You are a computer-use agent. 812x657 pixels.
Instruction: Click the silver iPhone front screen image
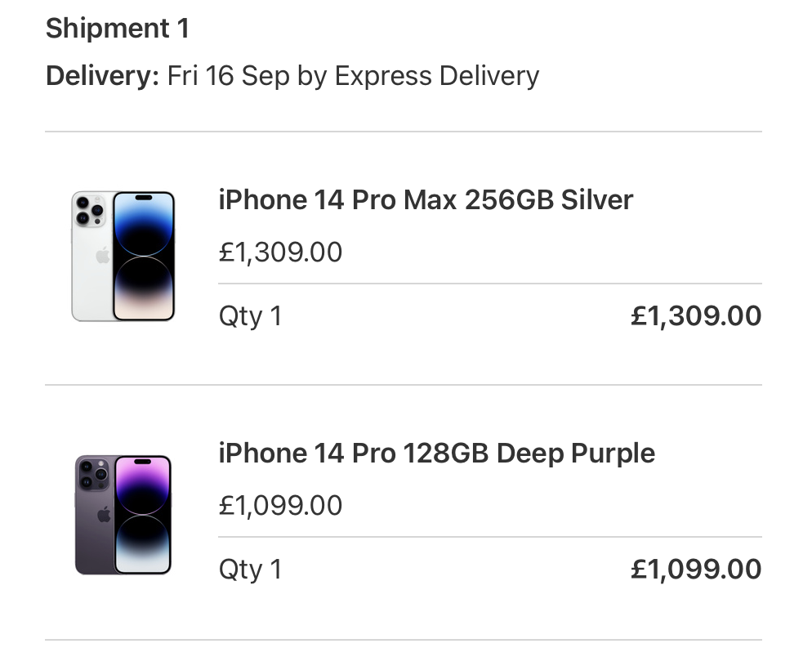(144, 257)
